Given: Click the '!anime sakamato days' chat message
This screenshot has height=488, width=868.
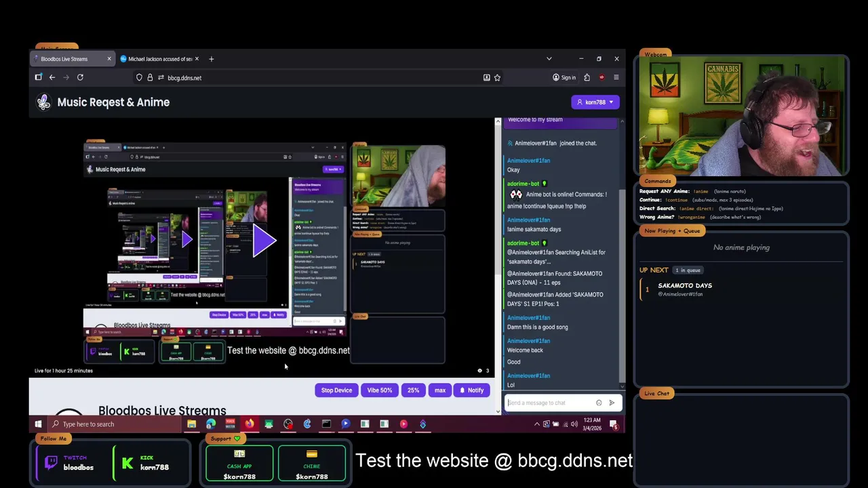Looking at the screenshot, I should point(534,229).
